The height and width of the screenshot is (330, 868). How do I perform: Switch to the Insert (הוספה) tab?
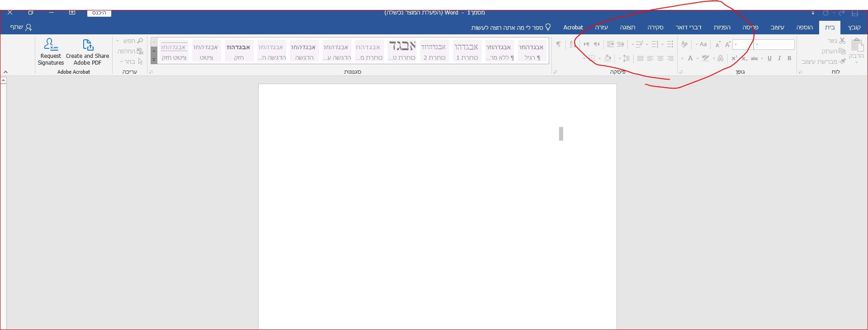[x=804, y=28]
